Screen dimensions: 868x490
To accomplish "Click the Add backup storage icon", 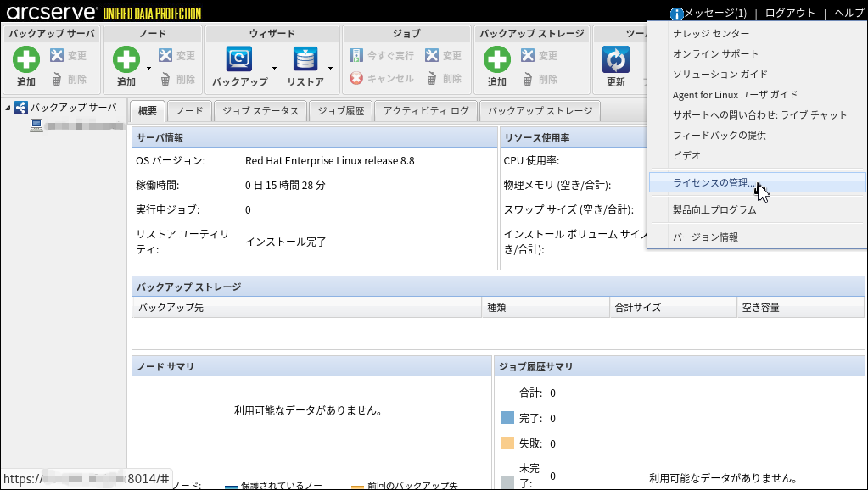I will (496, 60).
